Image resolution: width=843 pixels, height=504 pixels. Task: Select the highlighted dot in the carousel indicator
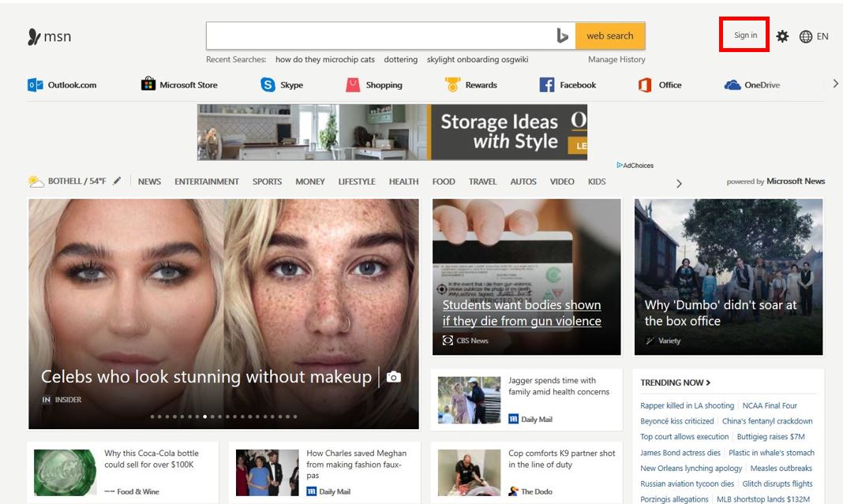[x=204, y=416]
